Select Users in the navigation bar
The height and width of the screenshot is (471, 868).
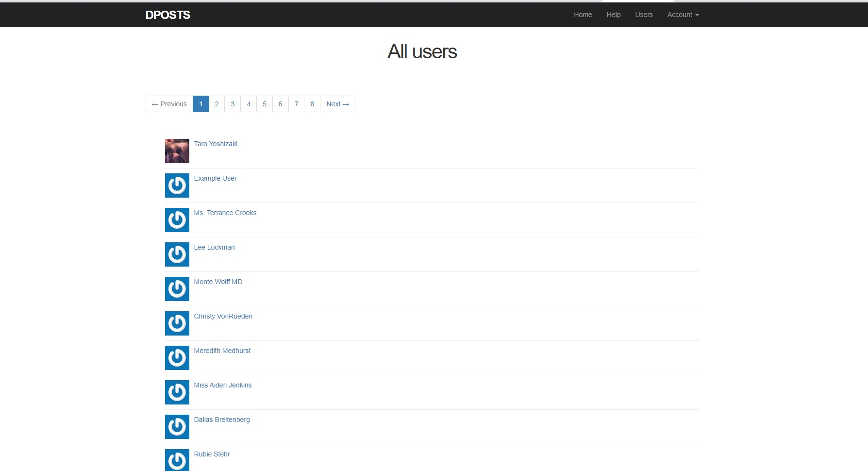pos(644,15)
